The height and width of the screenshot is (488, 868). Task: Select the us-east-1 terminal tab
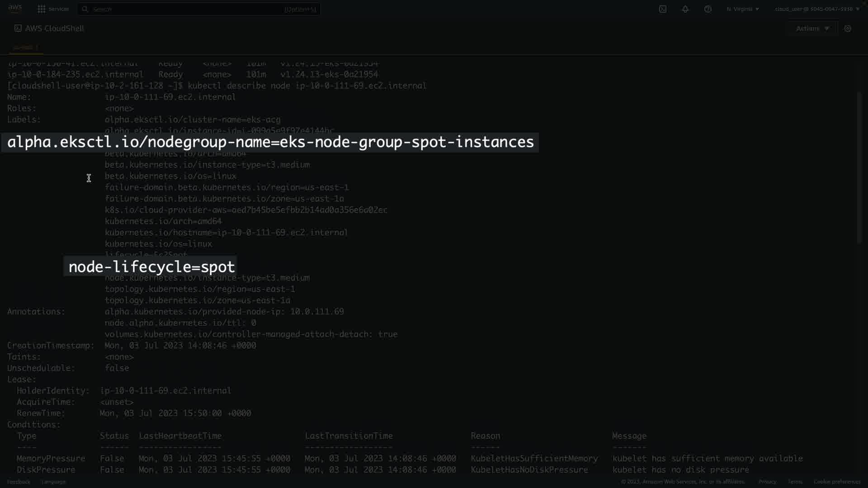point(26,47)
